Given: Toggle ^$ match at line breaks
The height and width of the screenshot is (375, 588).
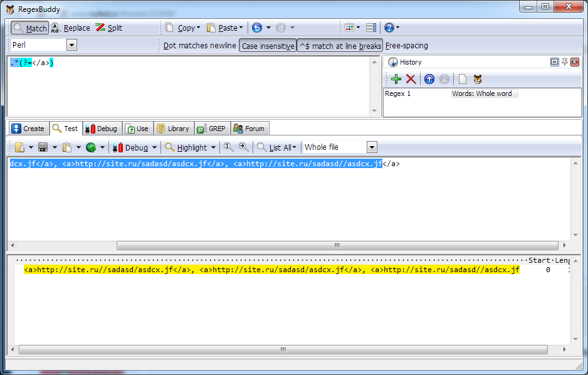Looking at the screenshot, I should (340, 46).
